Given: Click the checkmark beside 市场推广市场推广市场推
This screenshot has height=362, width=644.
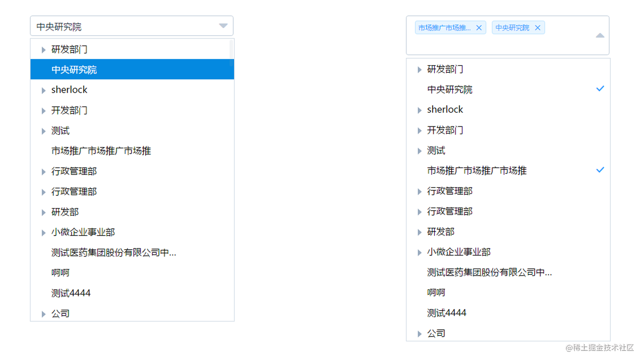Looking at the screenshot, I should [x=600, y=170].
